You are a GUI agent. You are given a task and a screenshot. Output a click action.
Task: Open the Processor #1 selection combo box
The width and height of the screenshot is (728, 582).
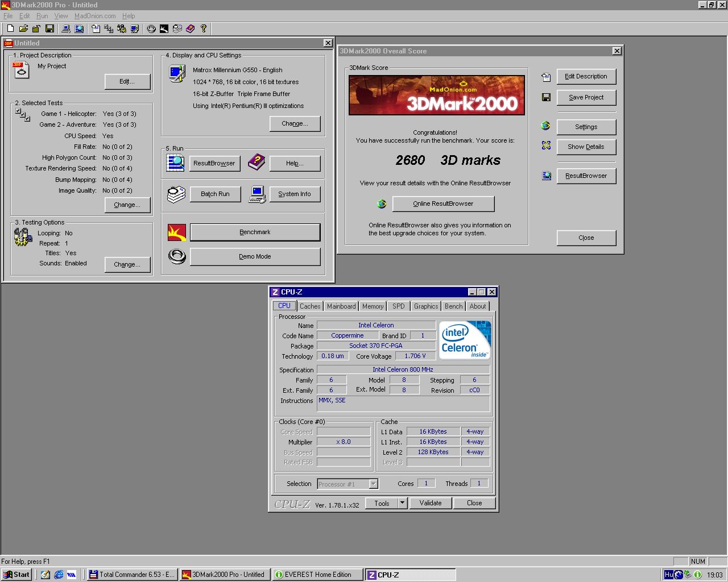[348, 484]
